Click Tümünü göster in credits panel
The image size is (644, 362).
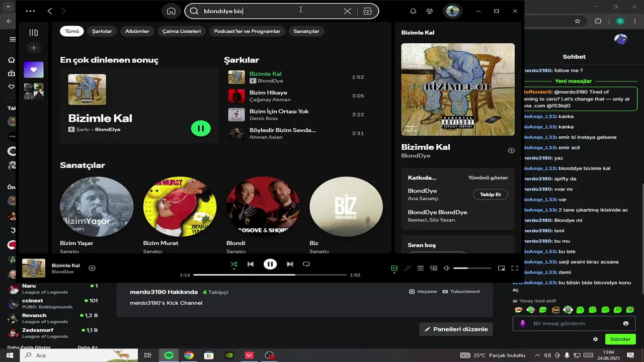point(488,178)
